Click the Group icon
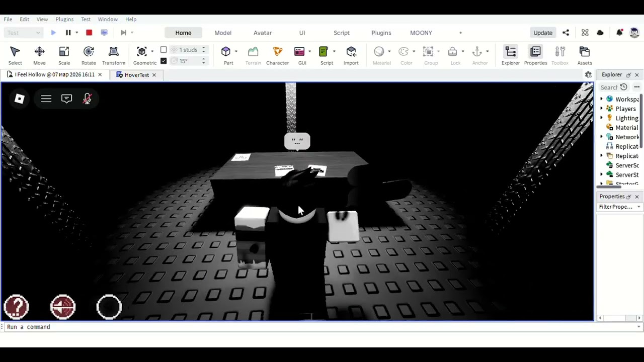The image size is (644, 362). [428, 51]
